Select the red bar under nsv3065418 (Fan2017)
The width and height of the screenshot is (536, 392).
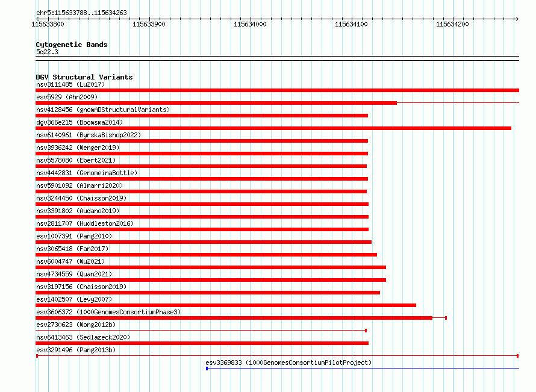(x=206, y=255)
